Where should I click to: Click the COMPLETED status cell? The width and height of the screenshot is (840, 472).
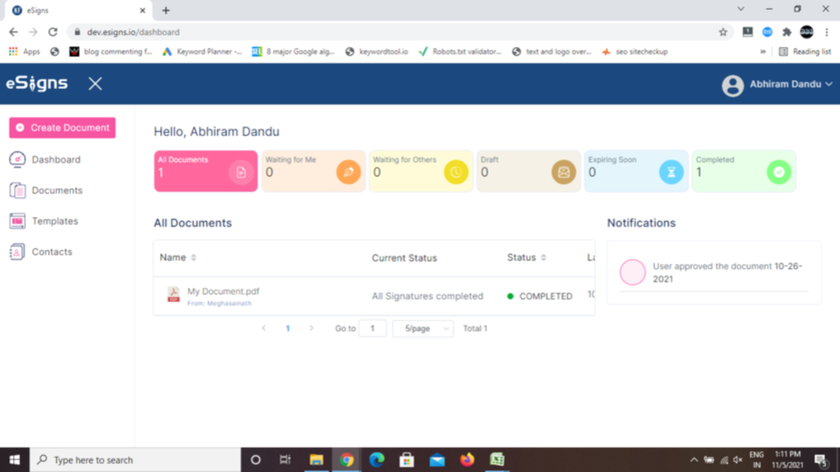pyautogui.click(x=539, y=296)
